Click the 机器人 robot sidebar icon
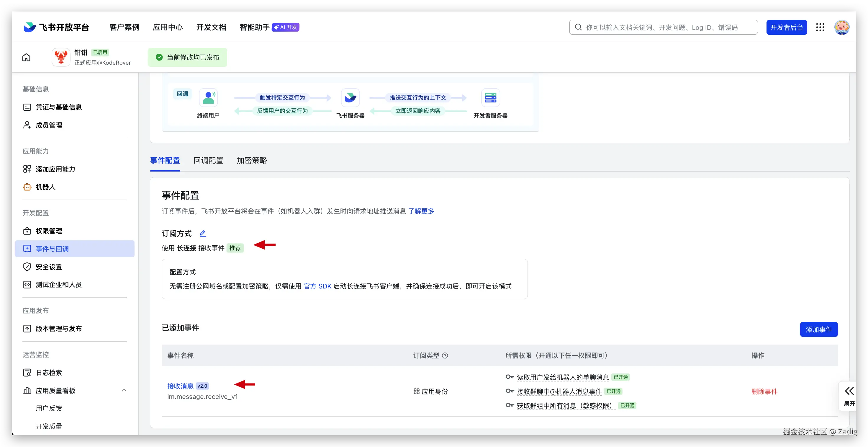Viewport: 868px width, 447px height. click(x=27, y=187)
